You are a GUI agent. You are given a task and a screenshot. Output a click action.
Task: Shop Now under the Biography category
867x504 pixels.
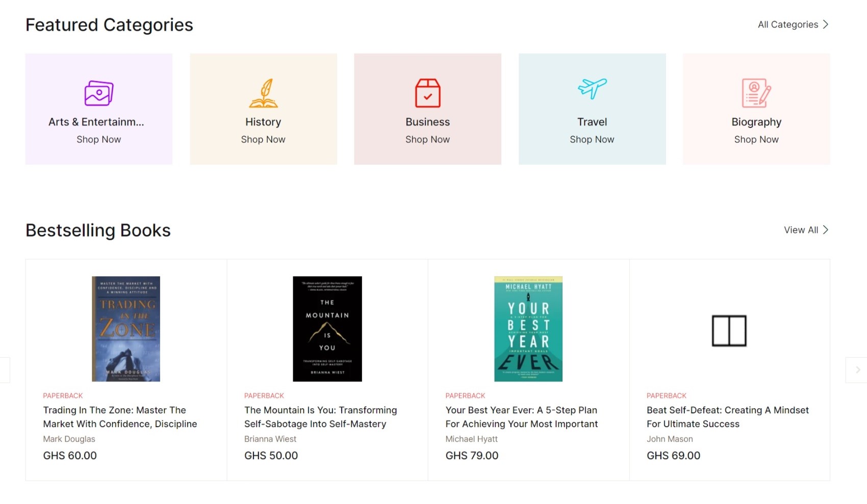click(x=756, y=140)
